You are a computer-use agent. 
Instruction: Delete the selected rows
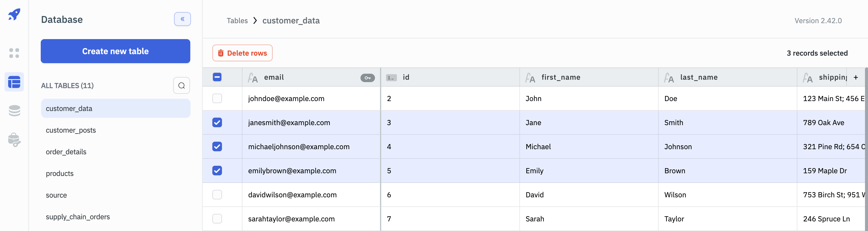coord(242,53)
